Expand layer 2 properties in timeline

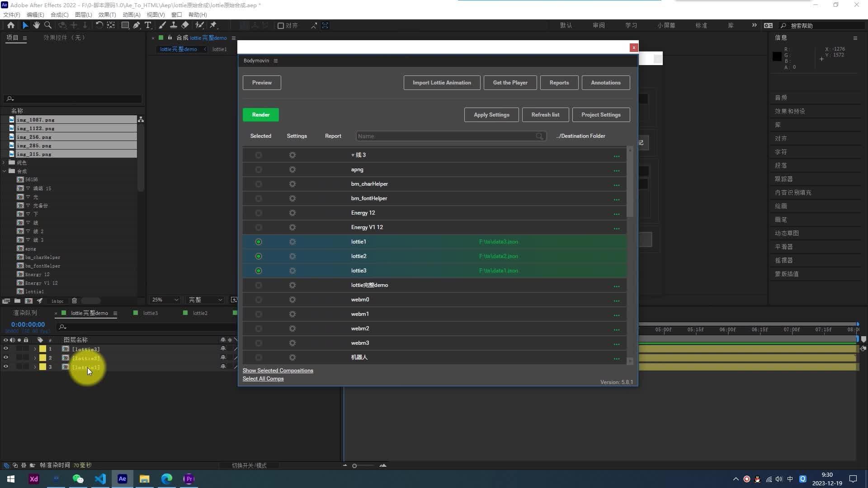click(x=35, y=358)
